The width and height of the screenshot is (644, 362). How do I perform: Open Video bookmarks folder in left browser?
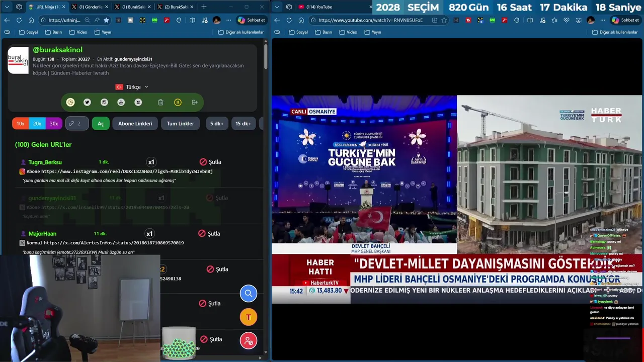(x=78, y=32)
